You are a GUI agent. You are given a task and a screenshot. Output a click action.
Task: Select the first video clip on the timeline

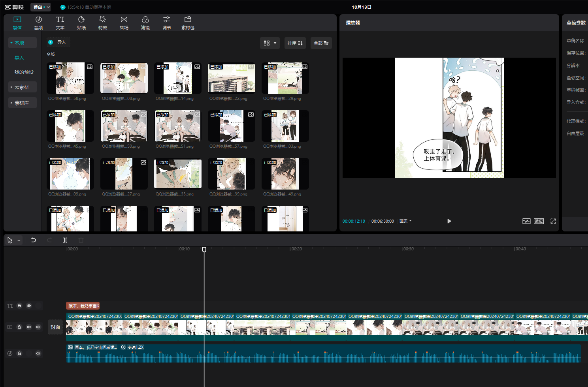tap(94, 327)
